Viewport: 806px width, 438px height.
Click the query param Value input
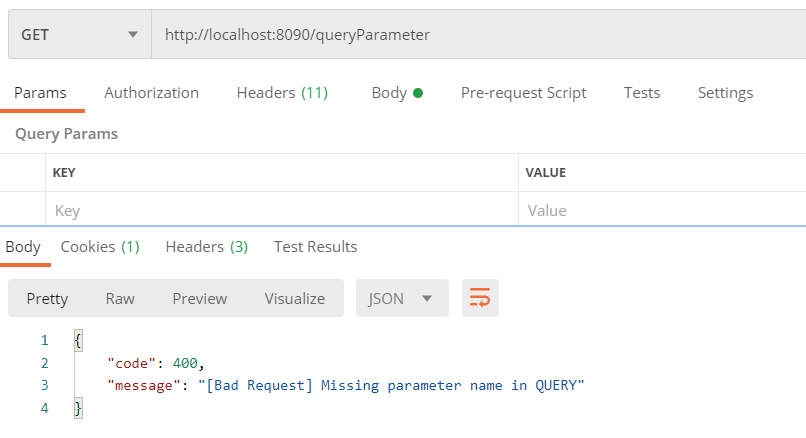(x=662, y=210)
